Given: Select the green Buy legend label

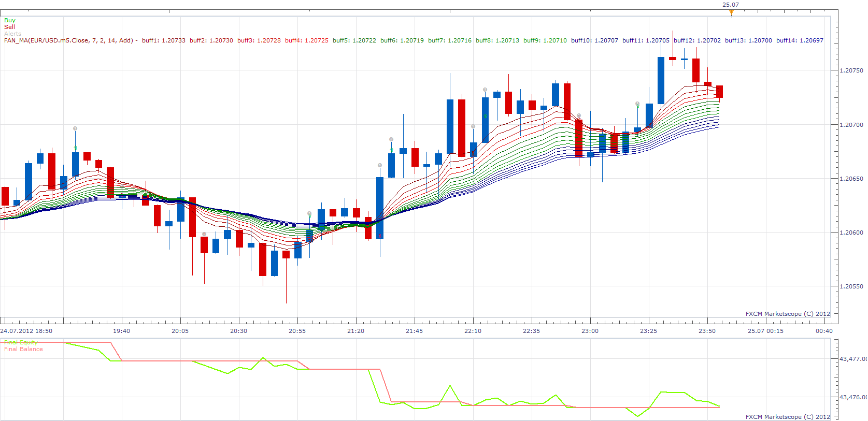Looking at the screenshot, I should [x=10, y=20].
